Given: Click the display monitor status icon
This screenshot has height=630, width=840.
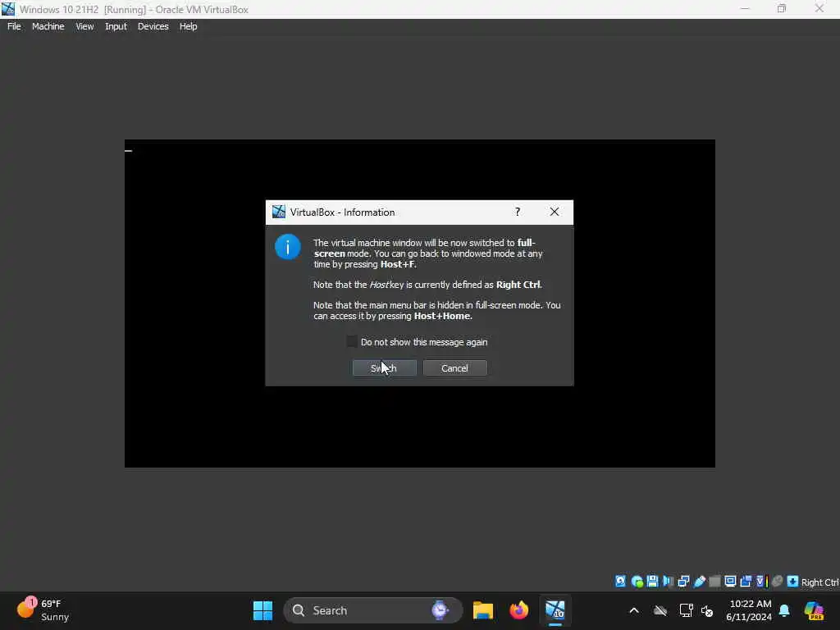Looking at the screenshot, I should tap(730, 582).
